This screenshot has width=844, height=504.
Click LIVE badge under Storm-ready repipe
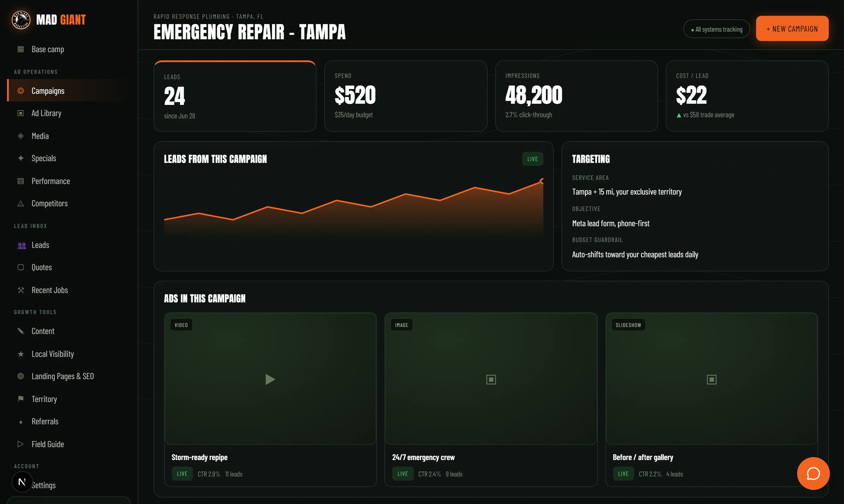[182, 474]
